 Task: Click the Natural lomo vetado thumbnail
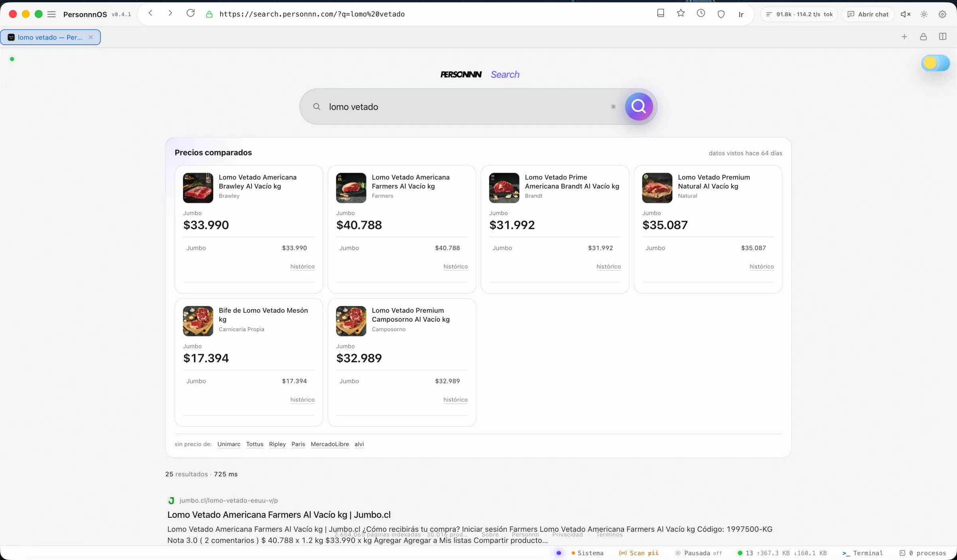[657, 188]
